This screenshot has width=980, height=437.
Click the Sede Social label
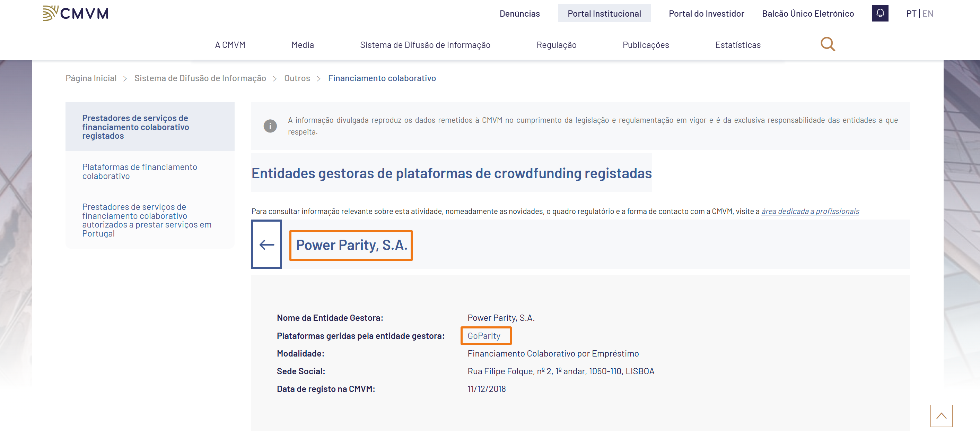pyautogui.click(x=301, y=371)
